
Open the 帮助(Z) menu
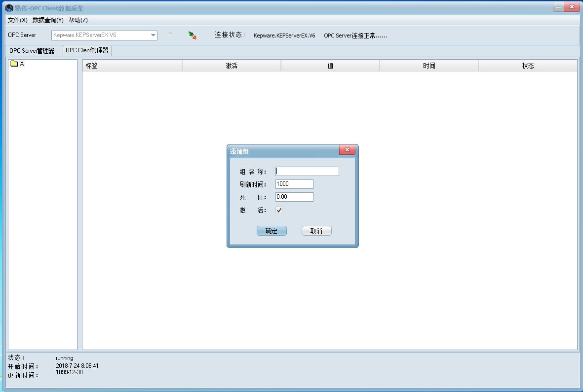click(78, 20)
